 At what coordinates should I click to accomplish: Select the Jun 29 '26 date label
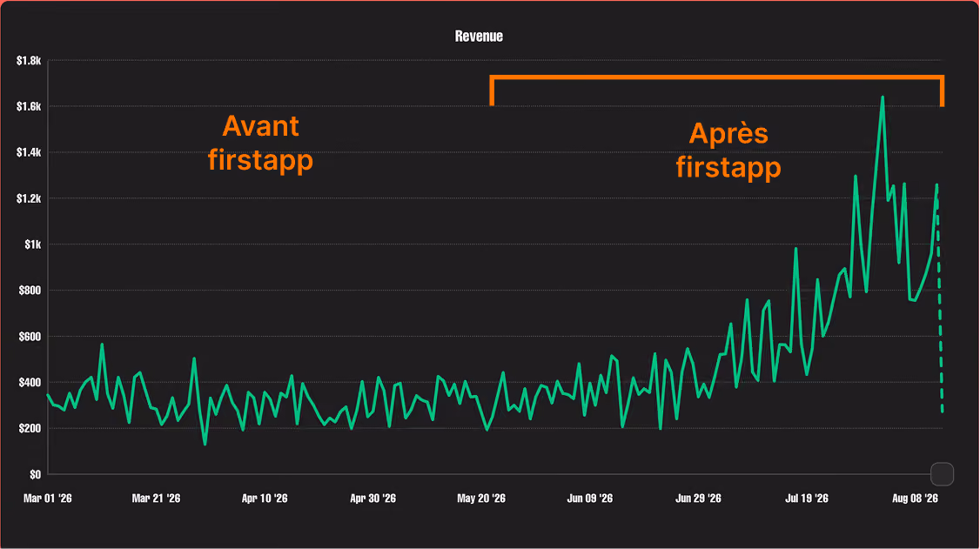pos(698,499)
